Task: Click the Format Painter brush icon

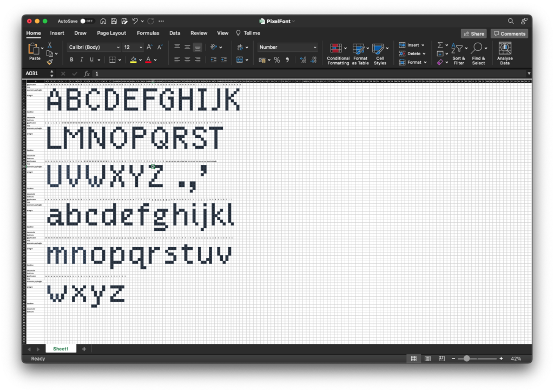Action: [49, 62]
